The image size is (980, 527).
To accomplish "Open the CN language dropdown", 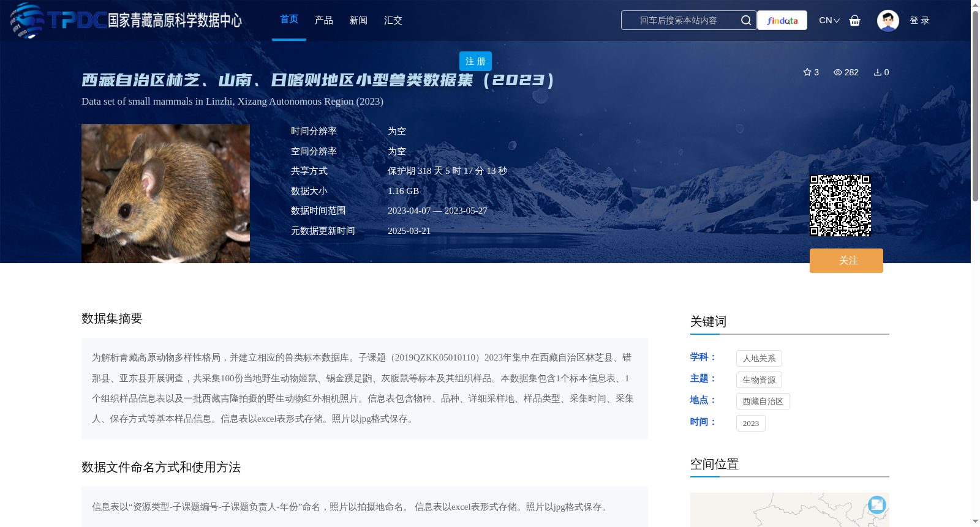I will [829, 20].
